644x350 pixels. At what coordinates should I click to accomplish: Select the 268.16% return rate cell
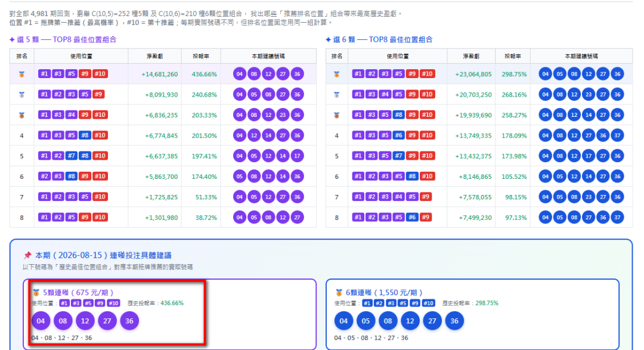pos(514,94)
